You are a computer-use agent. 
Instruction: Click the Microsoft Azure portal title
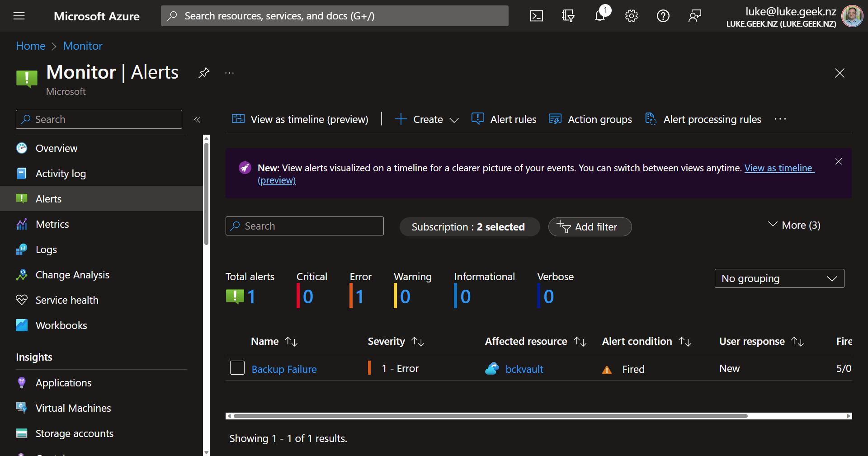point(97,16)
